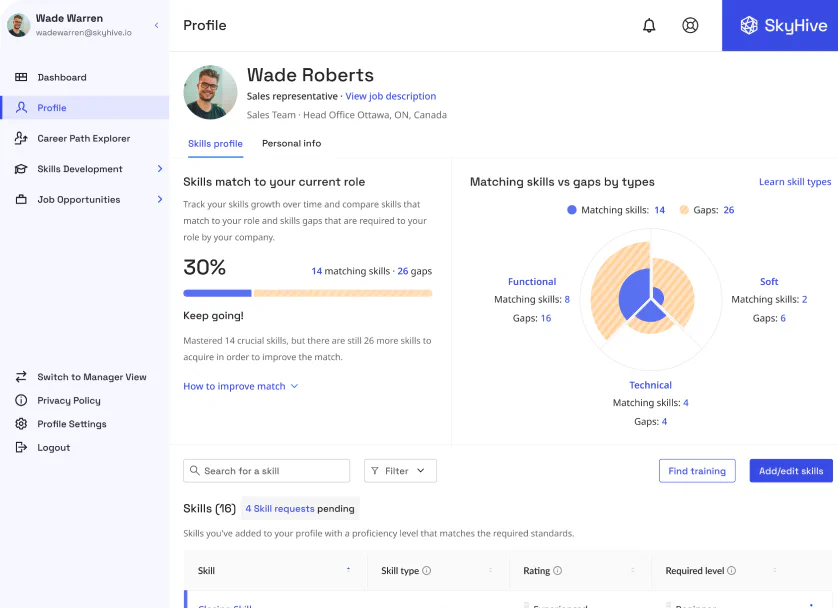Click the Switch to Manager View arrows icon

click(x=21, y=377)
